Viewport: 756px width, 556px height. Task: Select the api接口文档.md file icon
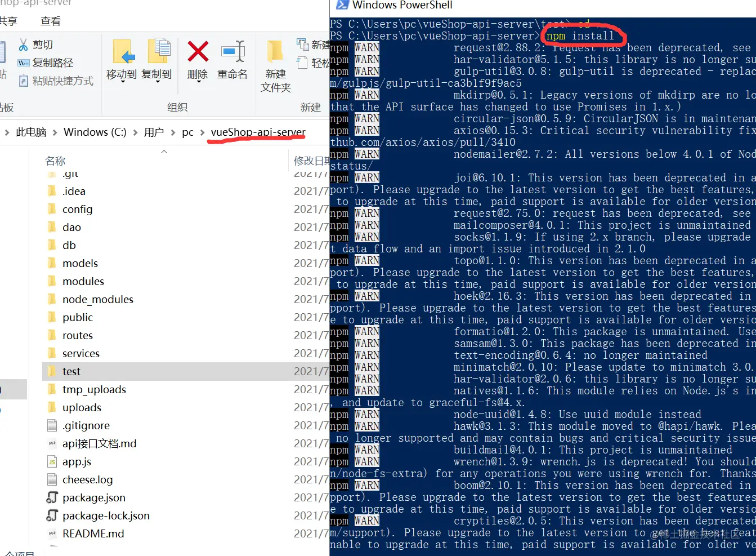52,443
